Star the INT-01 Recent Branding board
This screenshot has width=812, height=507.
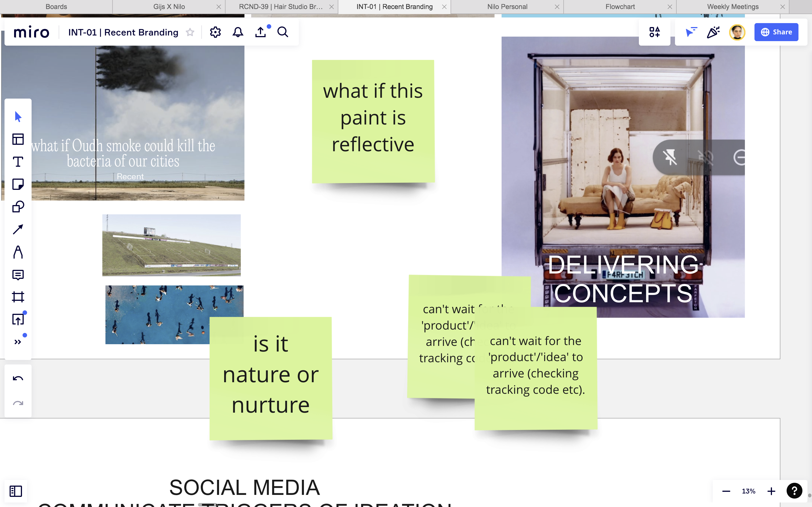[190, 32]
